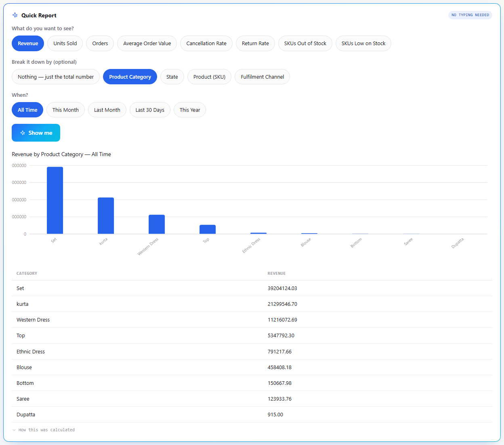504x445 pixels.
Task: Select the Revenue metric chip
Action: point(28,44)
